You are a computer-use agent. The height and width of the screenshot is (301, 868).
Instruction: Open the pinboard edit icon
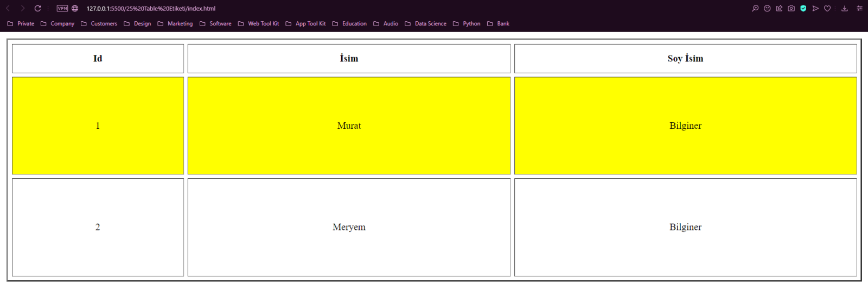(x=779, y=9)
